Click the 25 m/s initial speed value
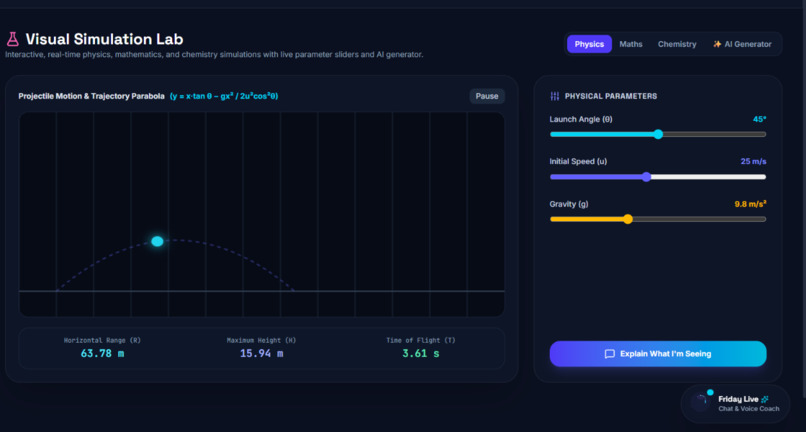Viewport: 806px width, 432px height. tap(754, 161)
